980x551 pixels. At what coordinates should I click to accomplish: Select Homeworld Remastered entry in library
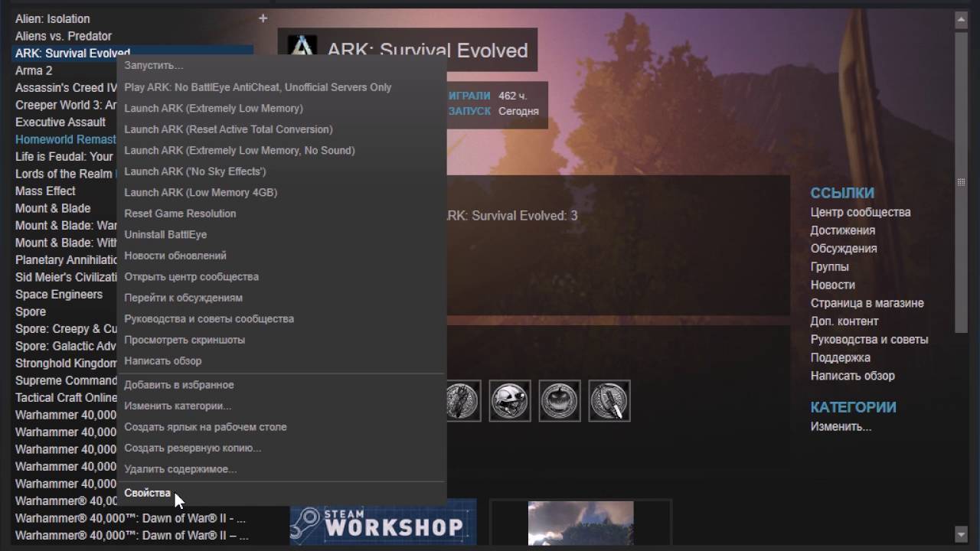point(66,139)
